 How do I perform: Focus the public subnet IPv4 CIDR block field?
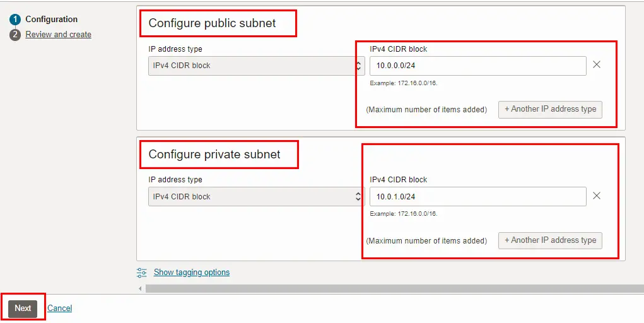coord(477,66)
